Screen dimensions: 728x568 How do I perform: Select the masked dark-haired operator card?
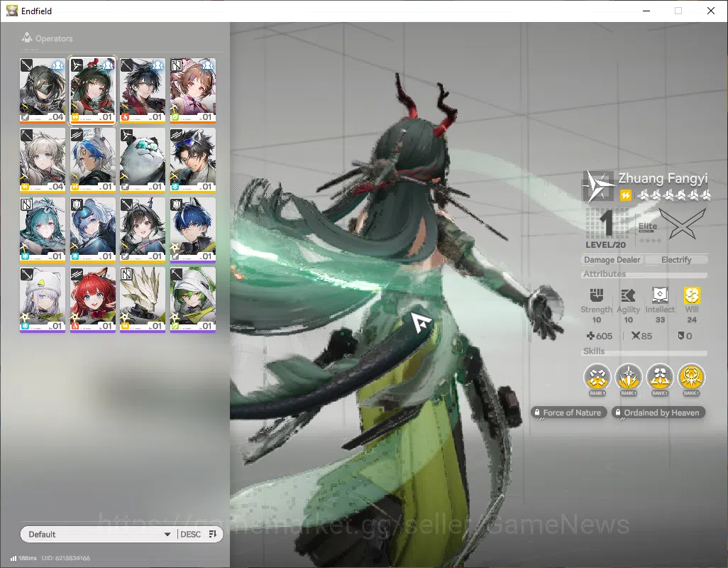[x=43, y=90]
